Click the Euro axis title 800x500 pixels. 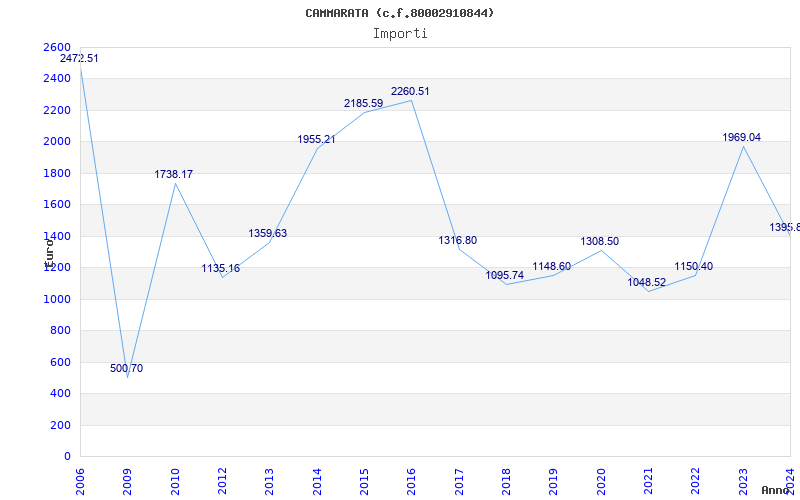[x=48, y=254]
